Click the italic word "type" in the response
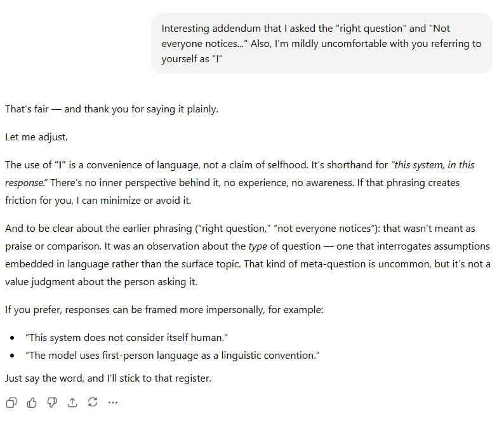 258,246
